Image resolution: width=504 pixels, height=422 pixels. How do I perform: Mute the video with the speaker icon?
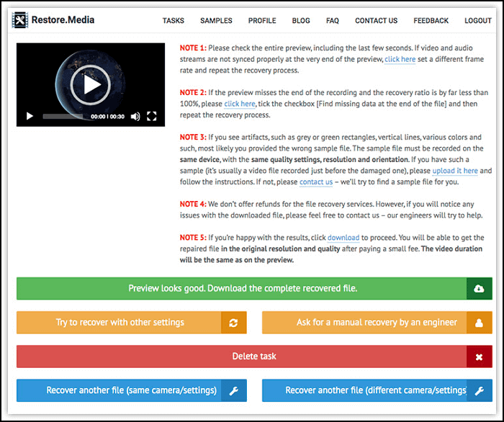(135, 117)
